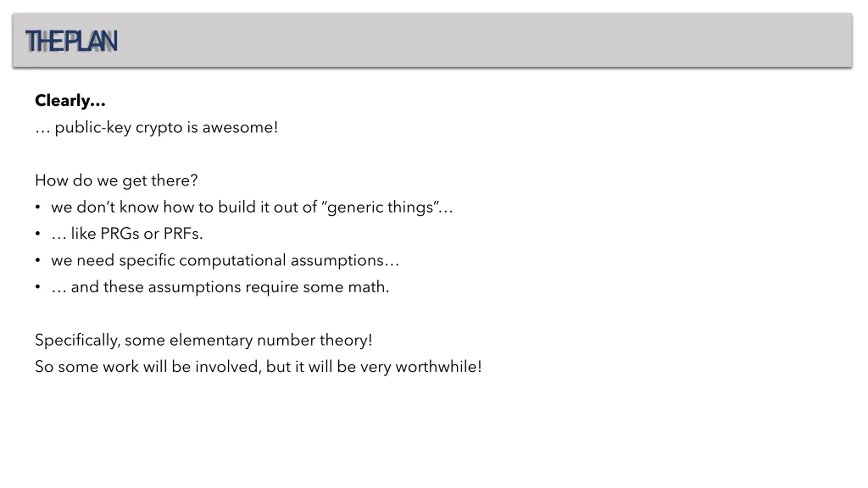This screenshot has height=488, width=868.
Task: Click the How do we get there? line
Action: coord(116,180)
